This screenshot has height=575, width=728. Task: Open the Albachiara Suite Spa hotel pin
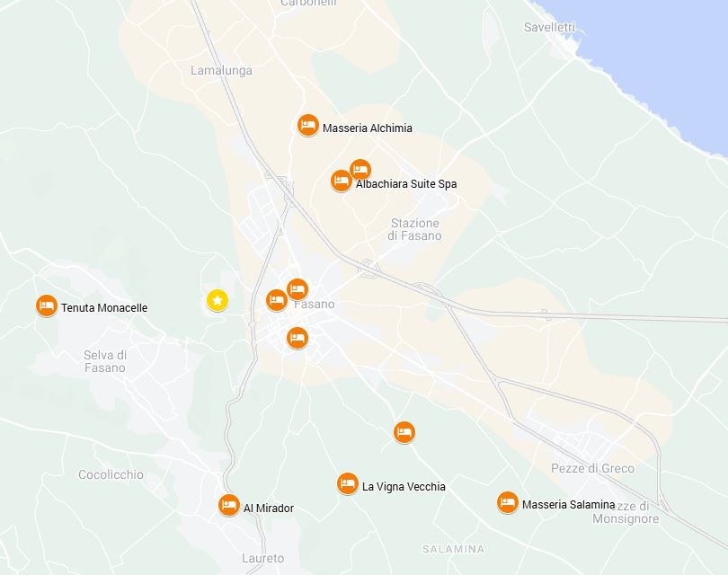coord(342,181)
